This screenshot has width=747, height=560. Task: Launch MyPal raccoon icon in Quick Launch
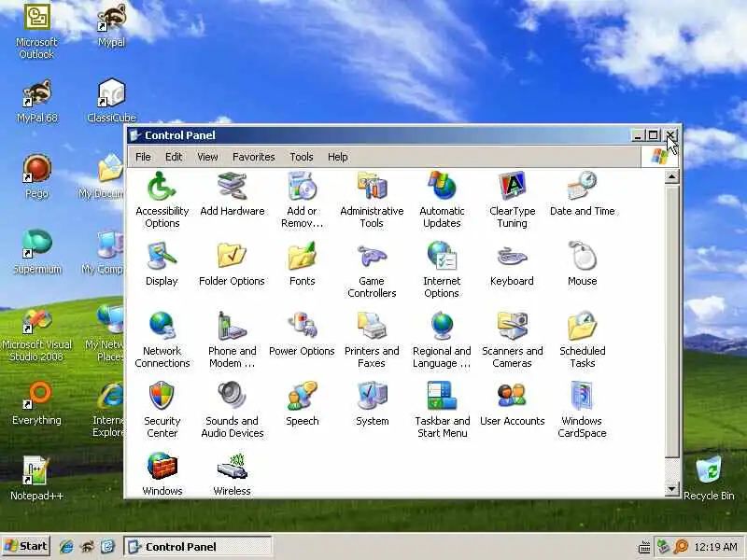coord(87,546)
